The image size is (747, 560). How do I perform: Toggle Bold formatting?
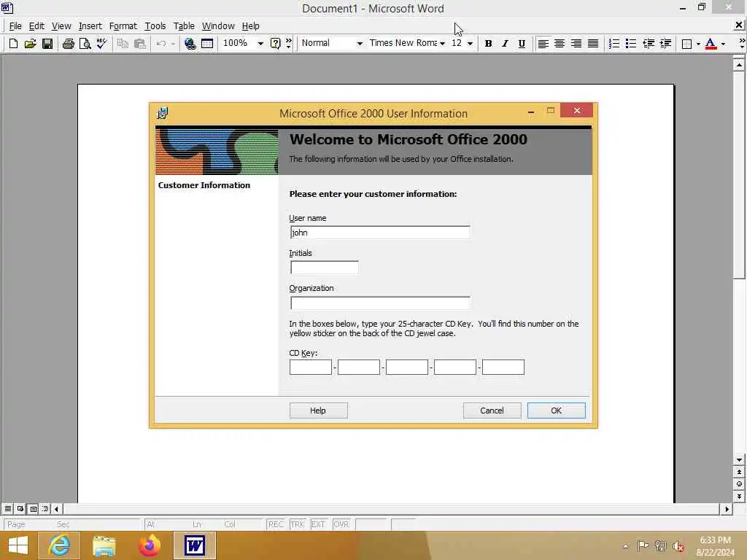pyautogui.click(x=488, y=44)
